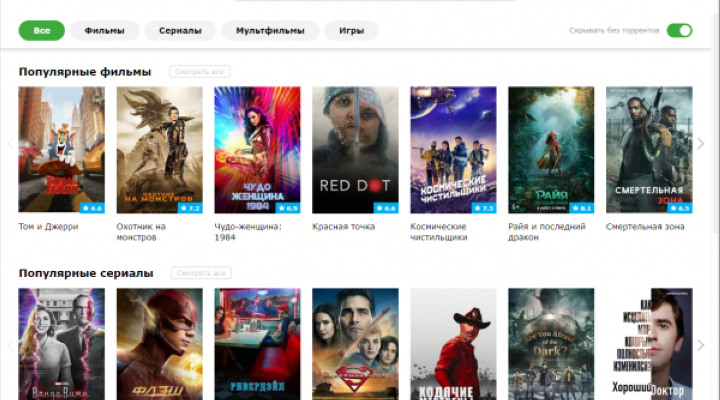Show previous series with the left arrow
Viewport: 720px width, 400px height.
(x=10, y=345)
